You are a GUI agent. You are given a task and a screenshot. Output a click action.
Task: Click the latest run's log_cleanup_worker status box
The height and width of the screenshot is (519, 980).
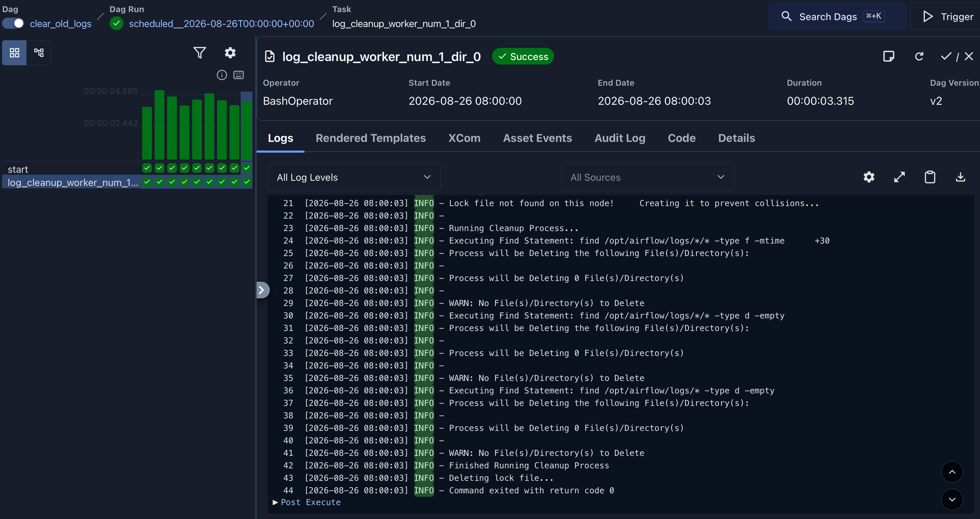[247, 182]
